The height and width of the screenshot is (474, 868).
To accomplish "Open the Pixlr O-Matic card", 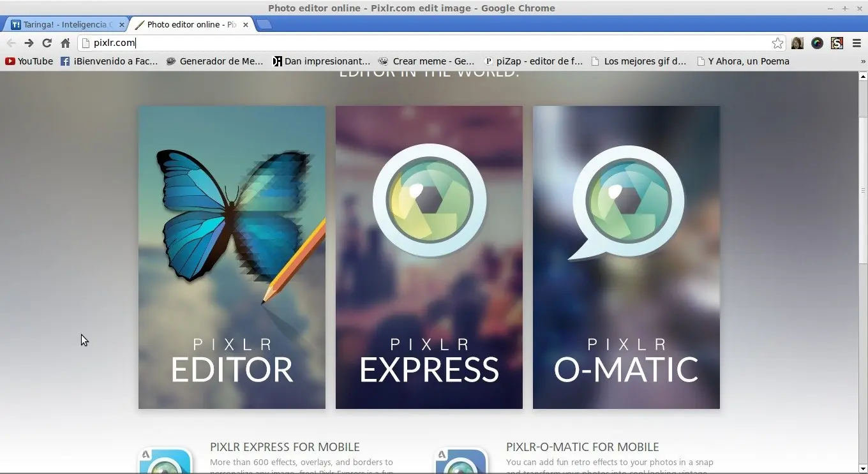I will click(626, 257).
